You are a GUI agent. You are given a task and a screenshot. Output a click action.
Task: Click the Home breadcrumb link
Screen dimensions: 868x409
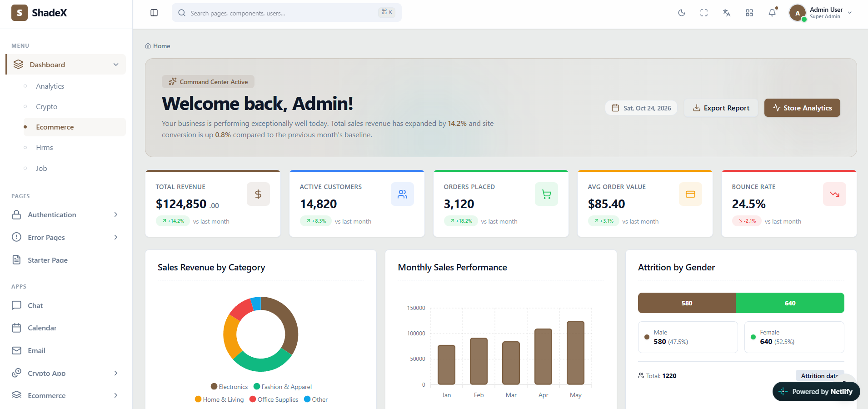coord(158,46)
